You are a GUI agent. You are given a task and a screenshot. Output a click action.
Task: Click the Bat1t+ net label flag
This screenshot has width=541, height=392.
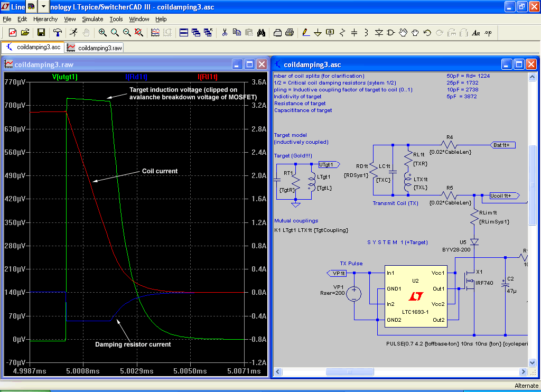(502, 145)
